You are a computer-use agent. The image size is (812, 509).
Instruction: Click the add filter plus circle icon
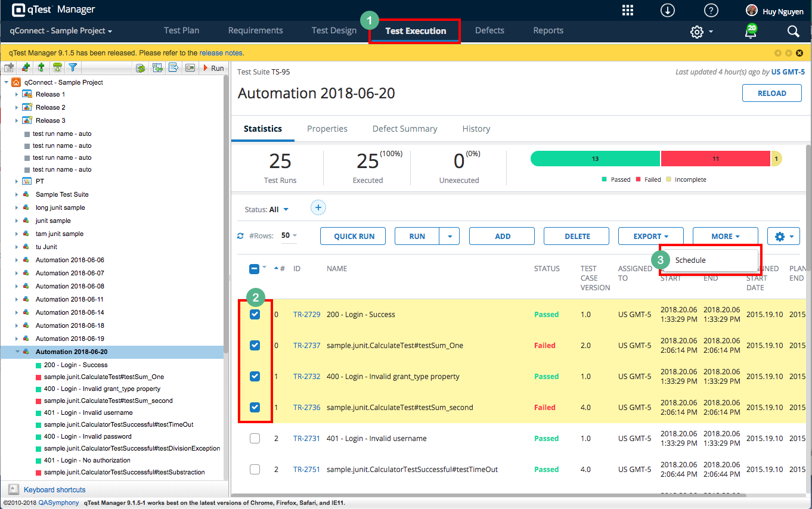[x=318, y=208]
